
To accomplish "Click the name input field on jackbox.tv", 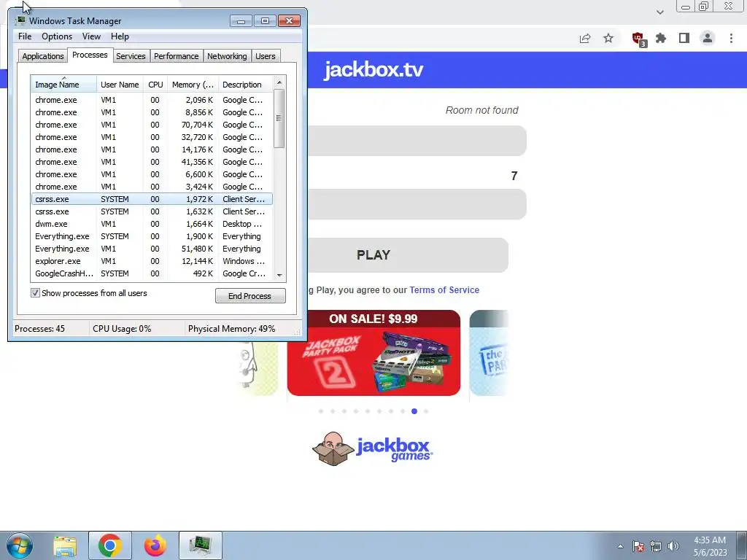I will click(417, 204).
